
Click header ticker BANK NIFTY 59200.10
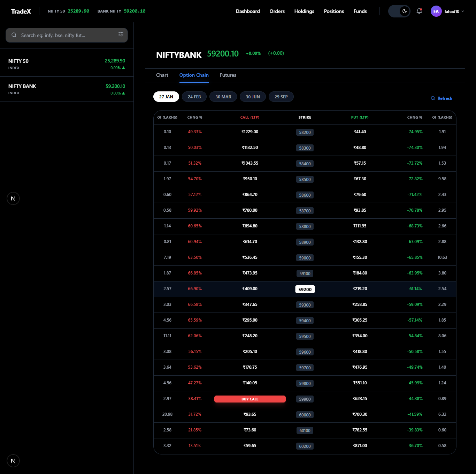coord(121,11)
